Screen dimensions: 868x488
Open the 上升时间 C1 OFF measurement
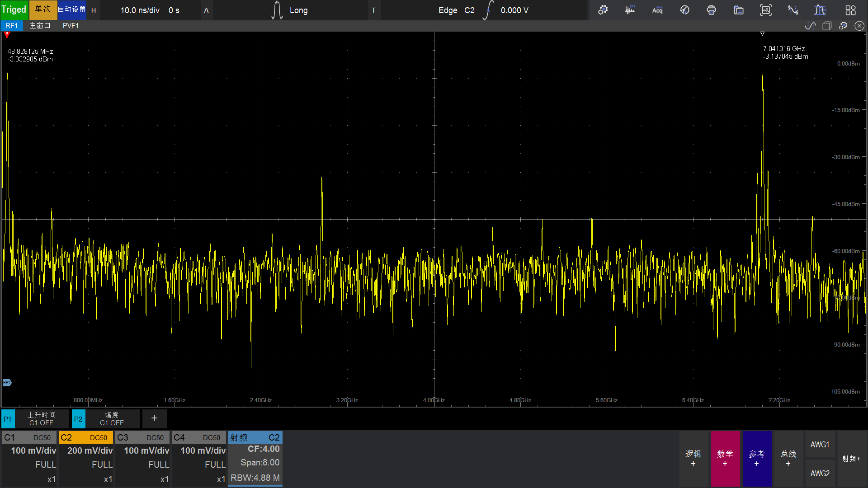click(x=42, y=419)
